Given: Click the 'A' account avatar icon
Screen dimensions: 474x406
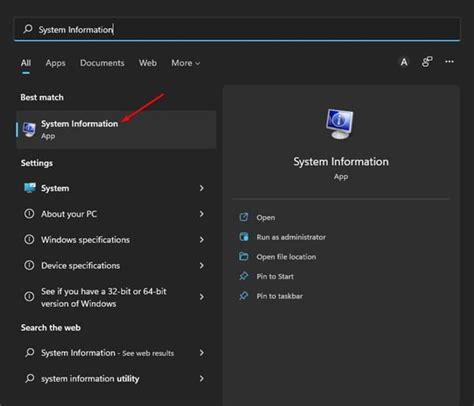Looking at the screenshot, I should (404, 62).
